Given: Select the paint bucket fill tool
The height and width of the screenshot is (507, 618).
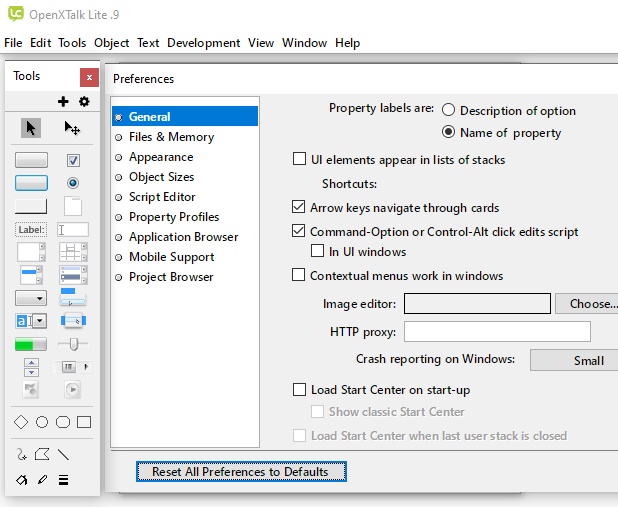Looking at the screenshot, I should (22, 480).
